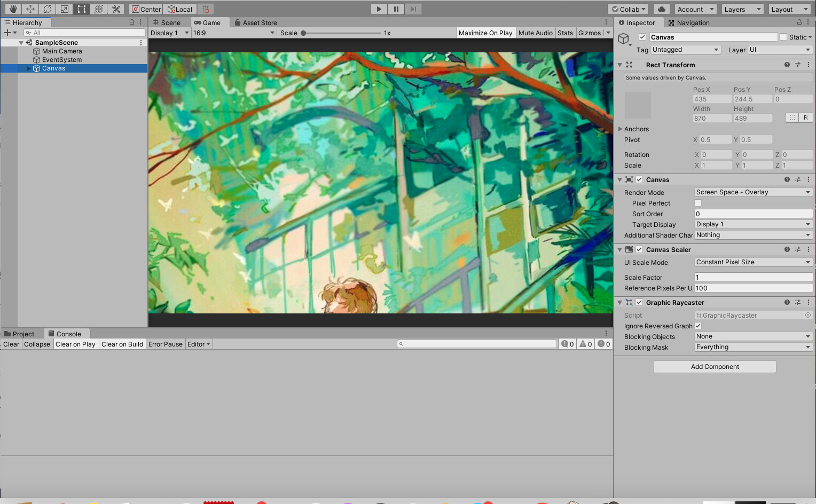Open the Collab dropdown
Image resolution: width=816 pixels, height=504 pixels.
tap(629, 9)
